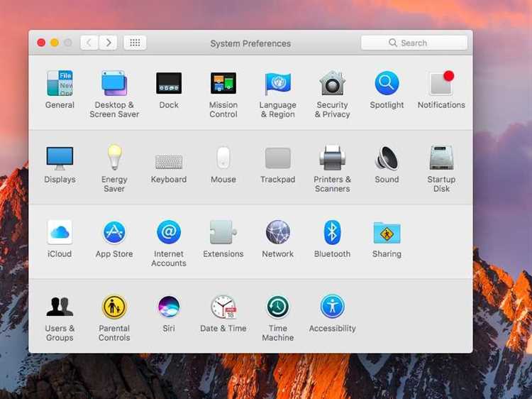Go forward with the right arrow button
This screenshot has height=399, width=532.
point(109,43)
